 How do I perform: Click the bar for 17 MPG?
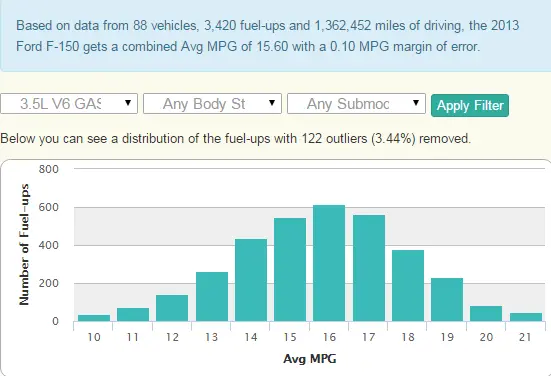[369, 268]
